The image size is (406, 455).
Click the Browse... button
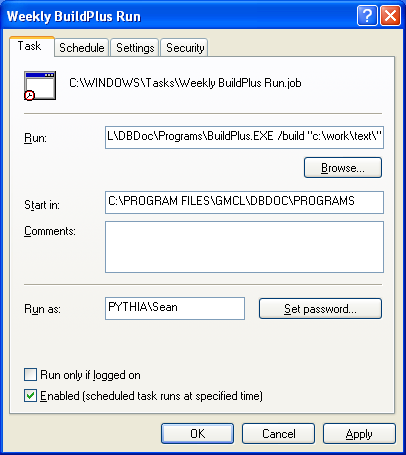pyautogui.click(x=343, y=168)
